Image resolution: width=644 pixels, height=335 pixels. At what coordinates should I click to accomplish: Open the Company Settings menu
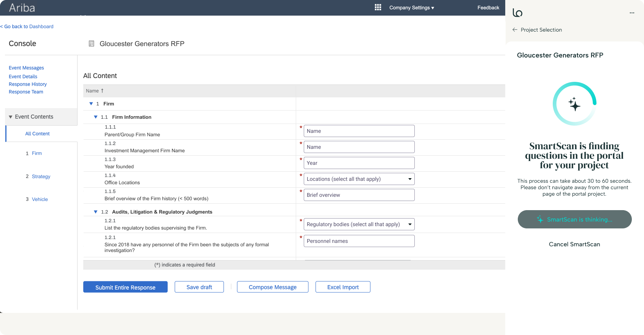[x=412, y=8]
